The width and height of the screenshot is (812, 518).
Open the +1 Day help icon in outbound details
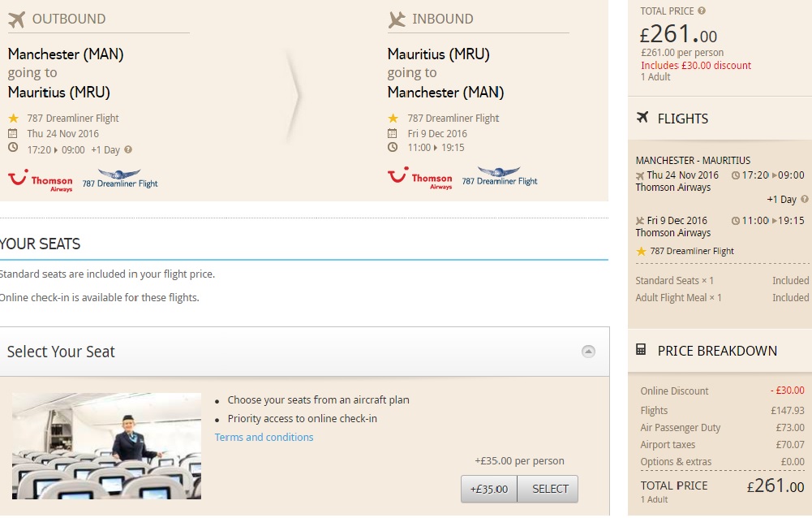tap(128, 149)
